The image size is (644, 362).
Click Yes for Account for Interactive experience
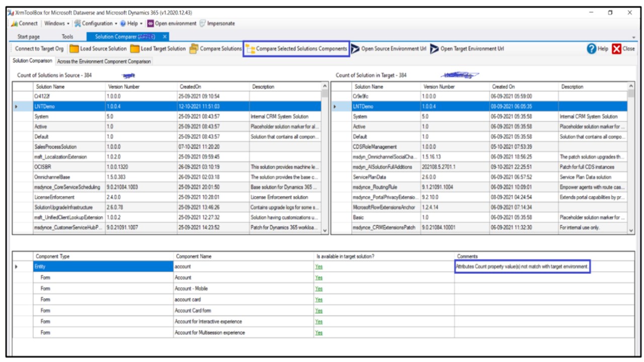(x=318, y=322)
